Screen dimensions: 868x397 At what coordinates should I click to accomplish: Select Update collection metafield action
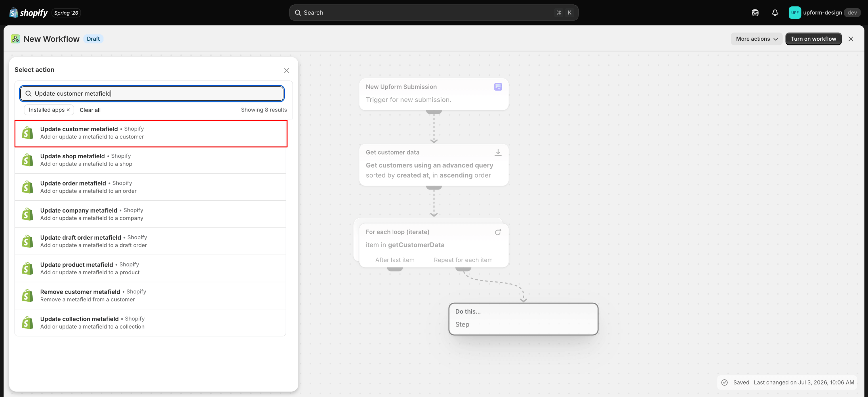coord(151,323)
